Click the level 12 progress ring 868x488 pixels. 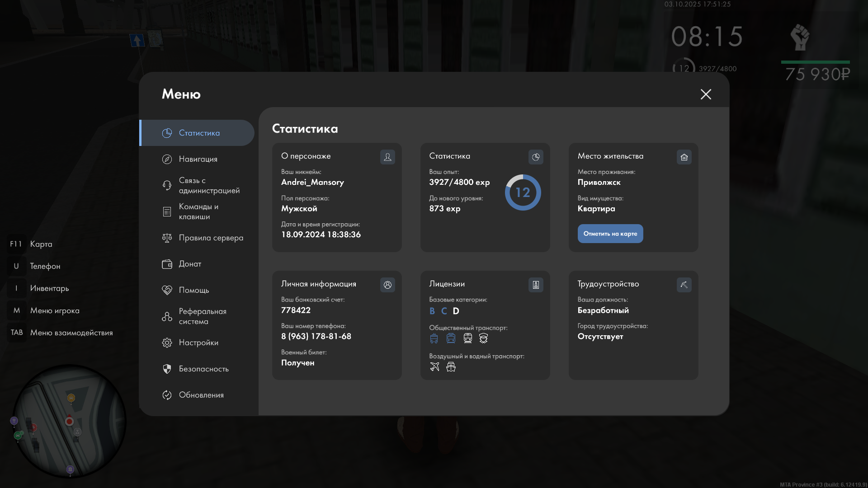[523, 192]
